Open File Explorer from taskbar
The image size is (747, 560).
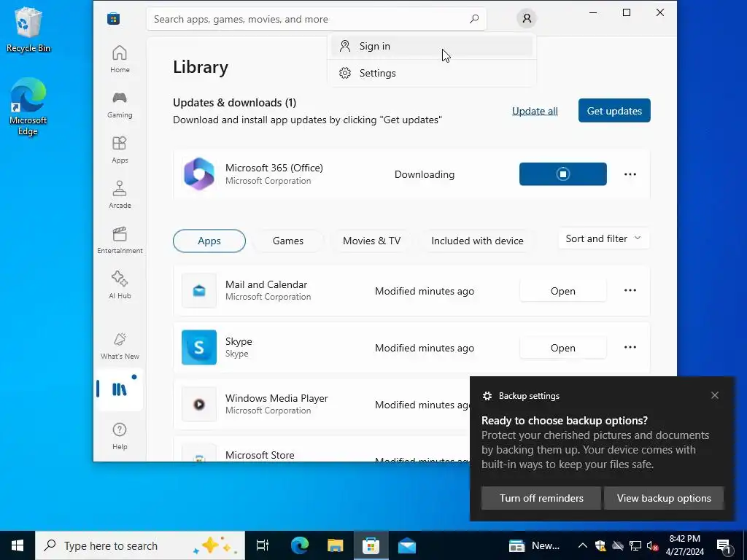pyautogui.click(x=336, y=545)
